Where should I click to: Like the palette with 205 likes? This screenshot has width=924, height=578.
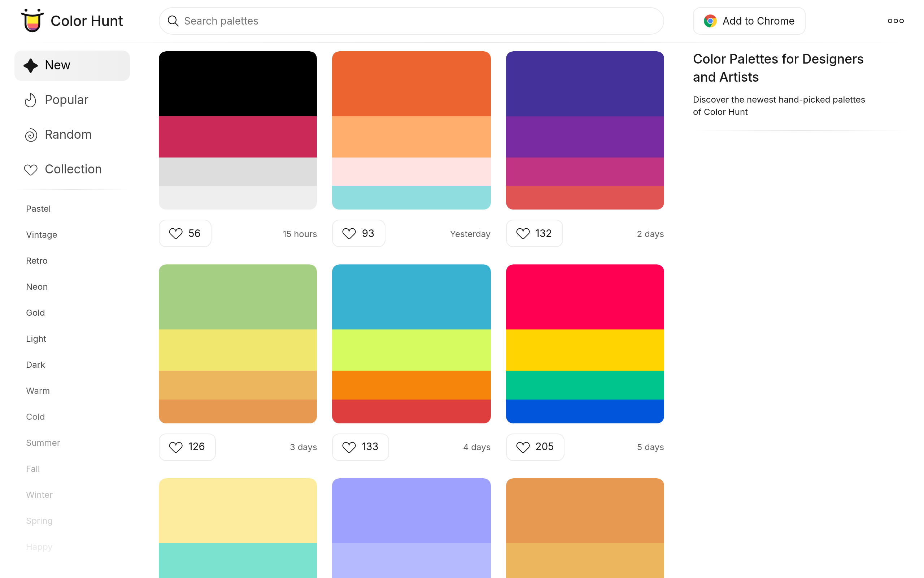click(535, 447)
